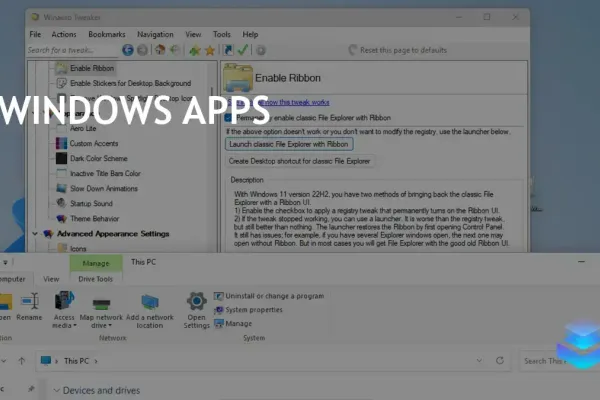Open bookmarks via gold star icon

[x=210, y=50]
